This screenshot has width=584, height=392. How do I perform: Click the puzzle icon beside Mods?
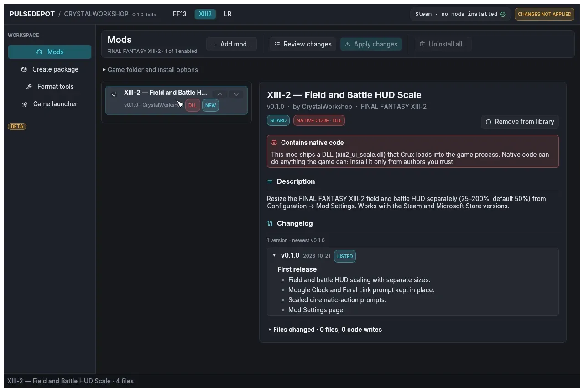pos(39,52)
